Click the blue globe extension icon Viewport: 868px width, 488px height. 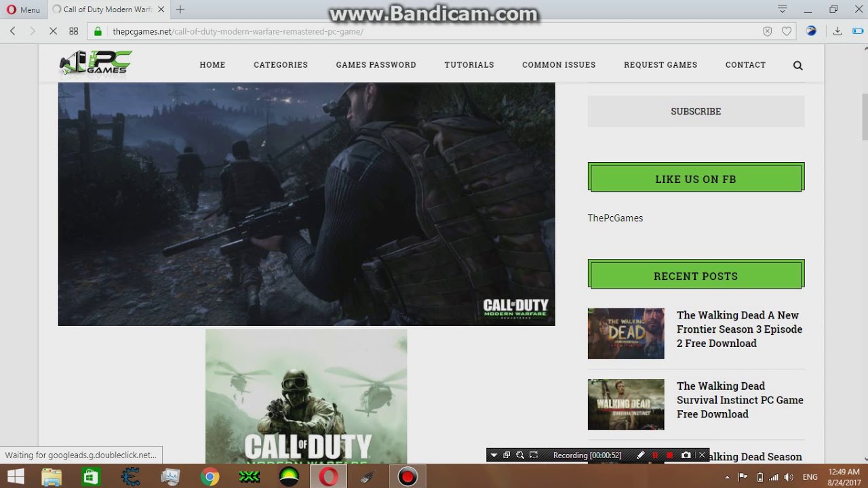811,31
